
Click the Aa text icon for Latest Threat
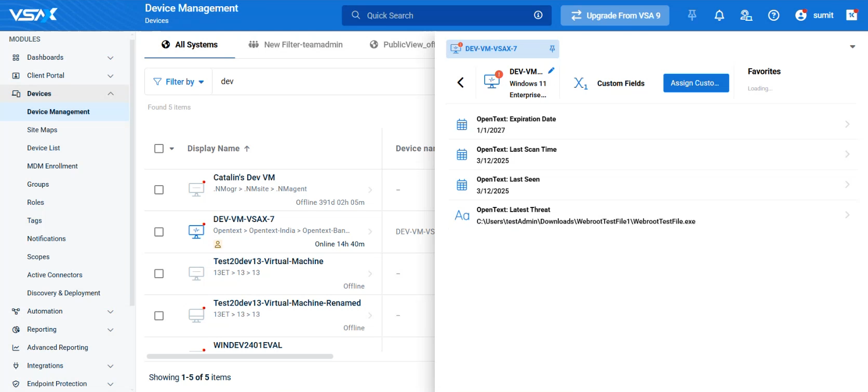(462, 215)
